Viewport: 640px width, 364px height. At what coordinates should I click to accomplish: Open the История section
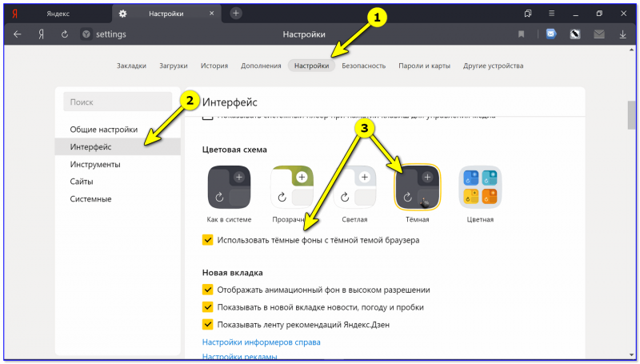tap(214, 66)
